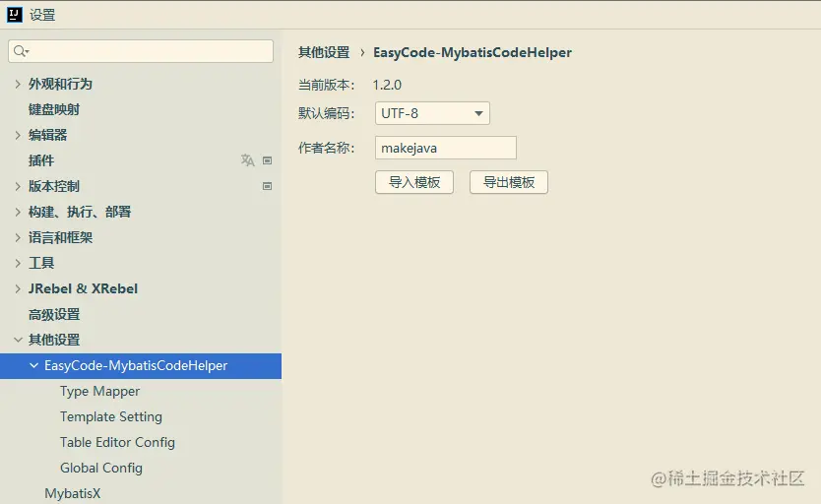This screenshot has height=504, width=821.
Task: Click the IntelliJ IDEA logo icon
Action: point(14,15)
